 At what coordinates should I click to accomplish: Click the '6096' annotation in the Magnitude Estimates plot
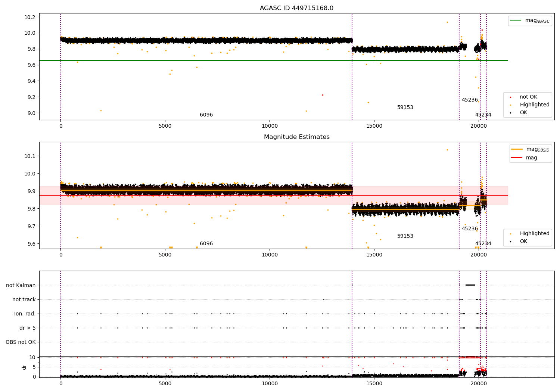pos(206,244)
